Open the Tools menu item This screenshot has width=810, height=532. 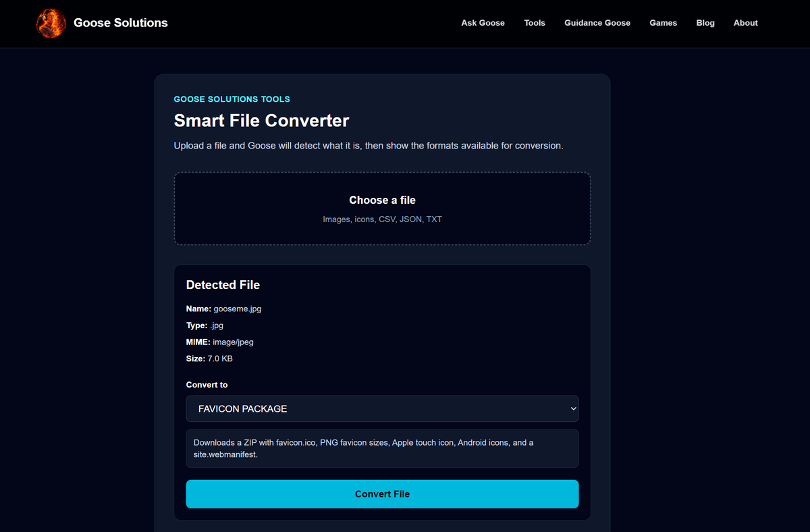pos(535,23)
